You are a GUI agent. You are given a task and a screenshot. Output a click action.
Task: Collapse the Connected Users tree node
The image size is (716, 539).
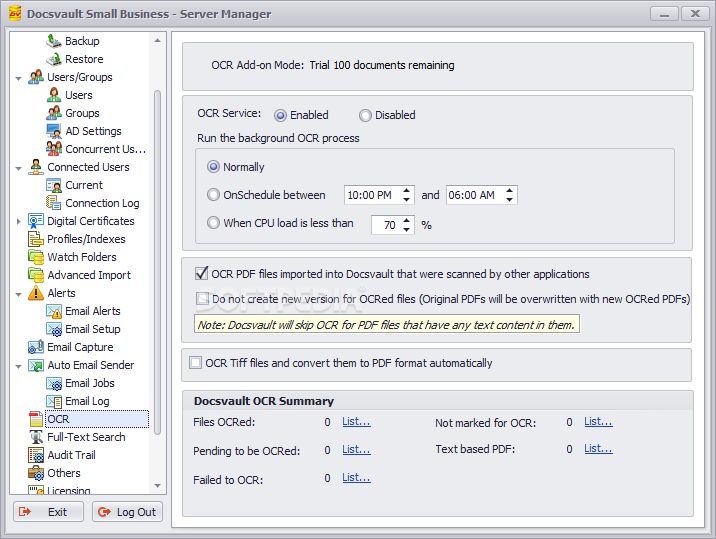(19, 169)
